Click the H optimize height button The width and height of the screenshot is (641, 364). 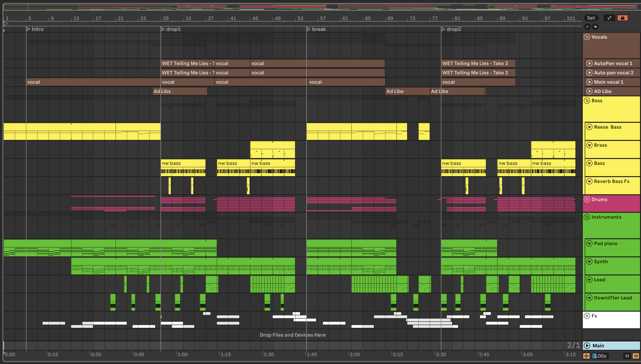point(627,356)
